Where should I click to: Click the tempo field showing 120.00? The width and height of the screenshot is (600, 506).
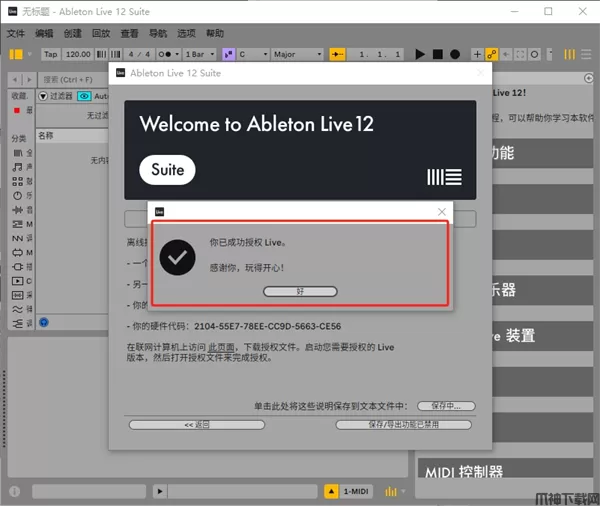79,54
